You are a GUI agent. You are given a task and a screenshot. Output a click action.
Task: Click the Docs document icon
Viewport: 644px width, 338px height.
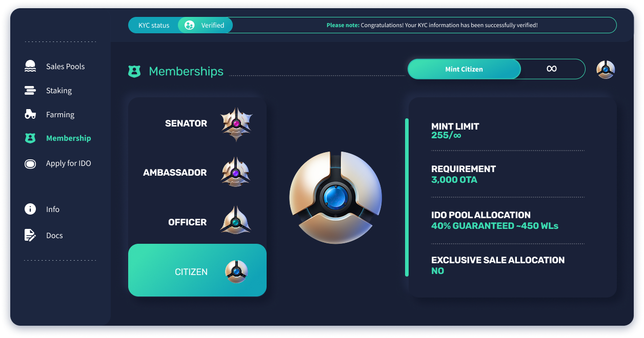30,235
